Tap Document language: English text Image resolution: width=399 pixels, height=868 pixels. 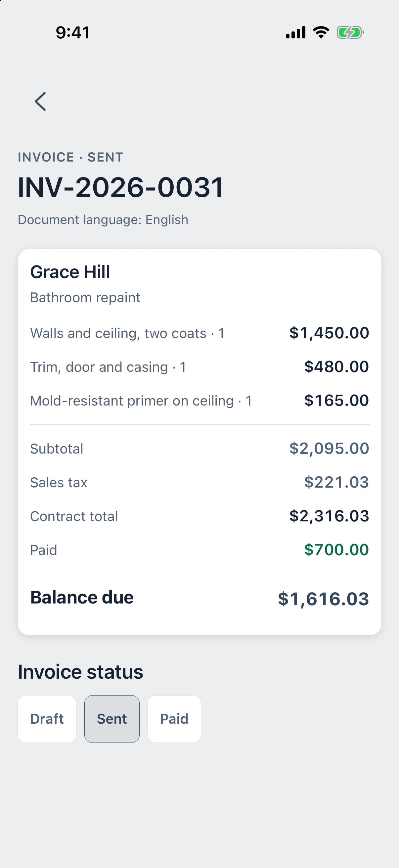click(x=103, y=220)
